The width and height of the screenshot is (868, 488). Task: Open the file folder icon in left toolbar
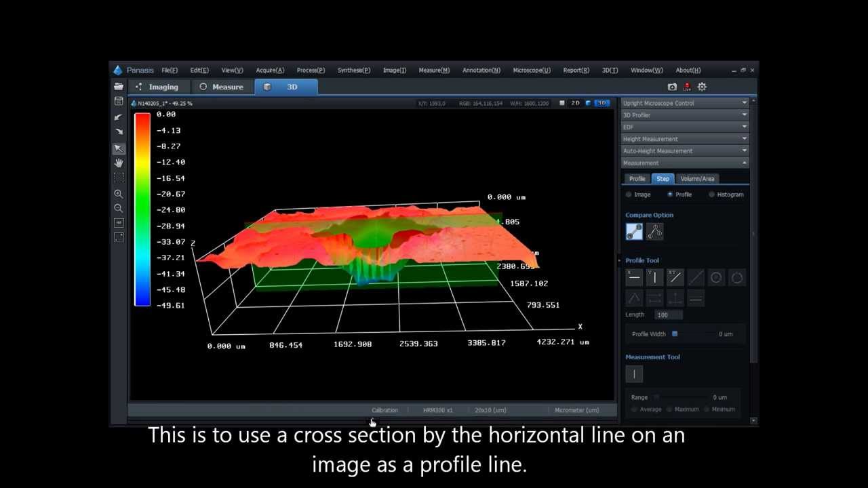point(119,87)
